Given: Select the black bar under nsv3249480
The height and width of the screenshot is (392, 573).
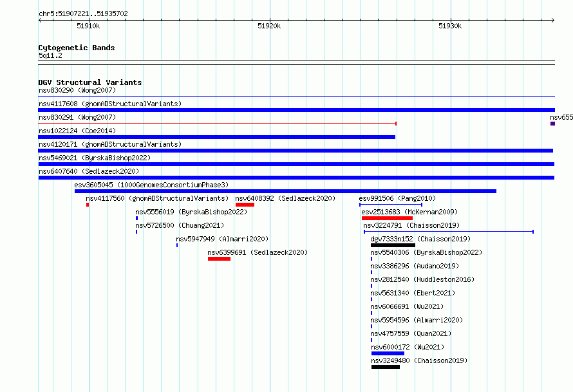Looking at the screenshot, I should (386, 367).
